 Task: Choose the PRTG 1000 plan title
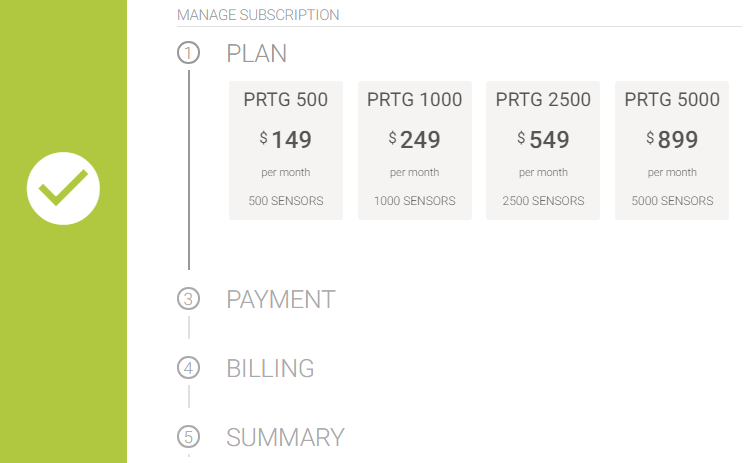tap(414, 100)
